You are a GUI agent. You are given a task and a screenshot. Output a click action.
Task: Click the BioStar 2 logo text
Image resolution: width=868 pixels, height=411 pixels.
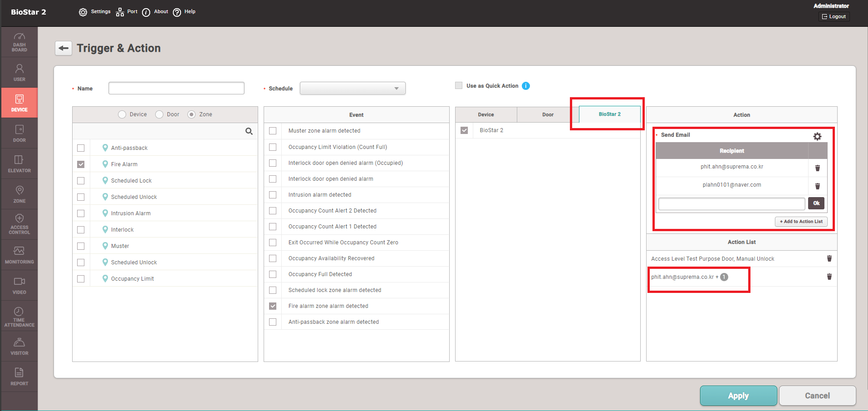point(29,12)
